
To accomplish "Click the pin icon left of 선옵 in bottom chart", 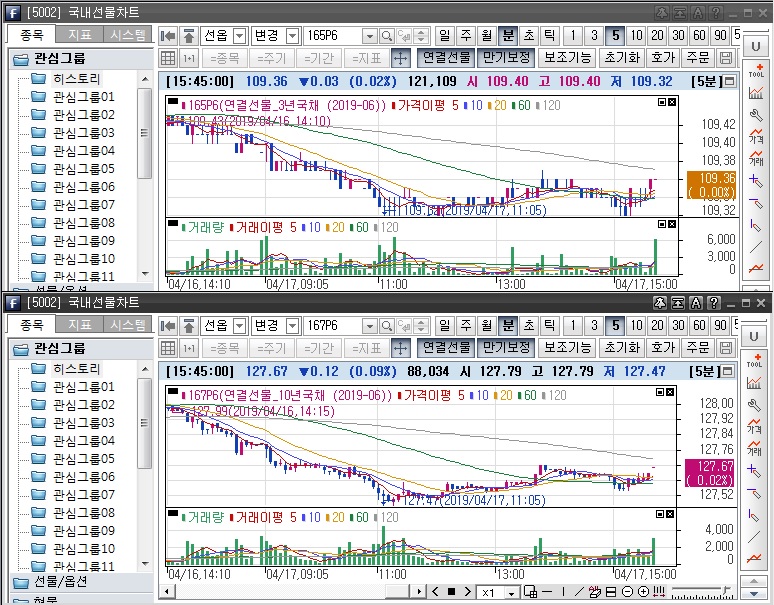I will [x=188, y=325].
